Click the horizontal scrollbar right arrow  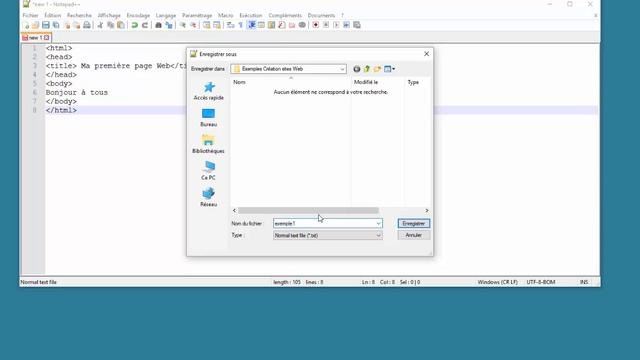[x=427, y=211]
